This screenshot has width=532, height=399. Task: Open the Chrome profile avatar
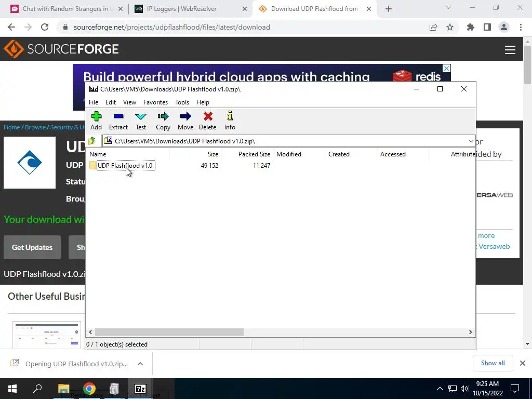tap(504, 27)
